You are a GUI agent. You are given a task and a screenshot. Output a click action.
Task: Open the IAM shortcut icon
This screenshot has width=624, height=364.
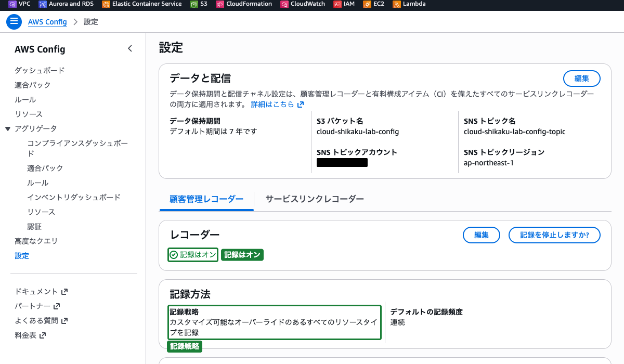[x=337, y=4]
